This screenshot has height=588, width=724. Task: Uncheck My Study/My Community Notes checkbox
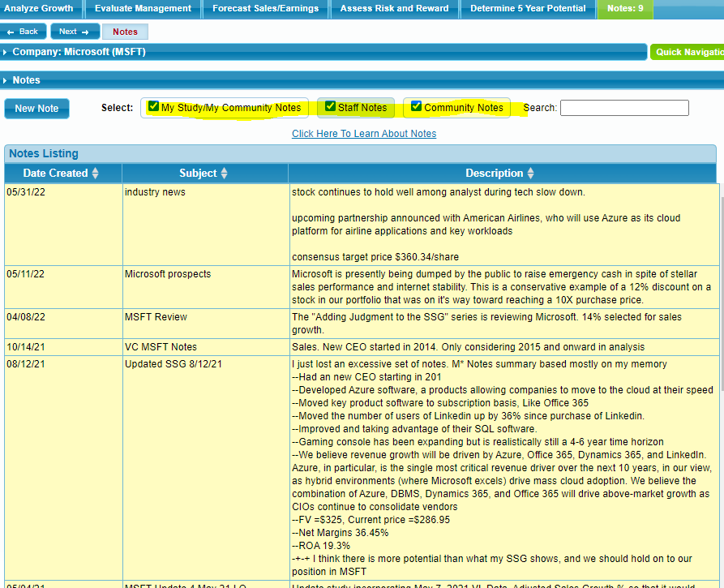(153, 107)
